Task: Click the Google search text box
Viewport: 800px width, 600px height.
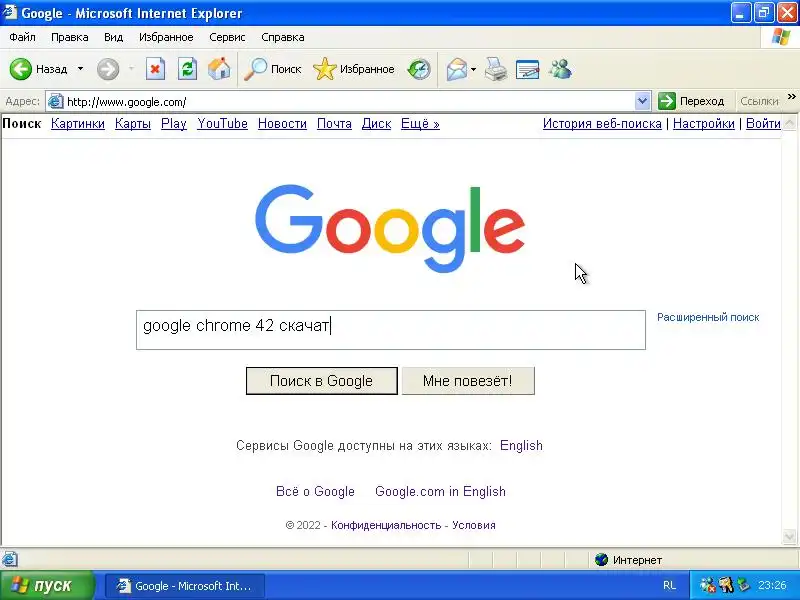Action: [391, 330]
